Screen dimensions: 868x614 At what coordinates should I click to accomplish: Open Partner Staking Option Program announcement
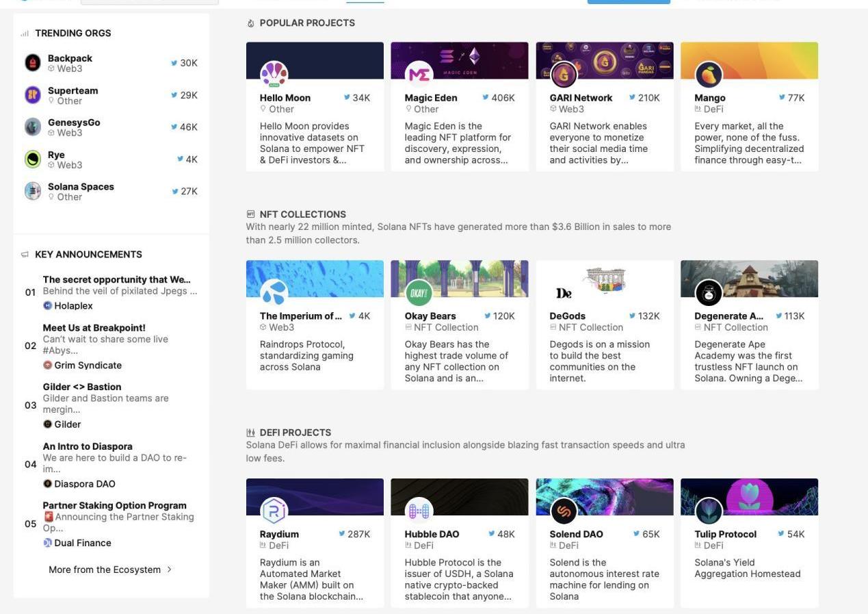(114, 505)
